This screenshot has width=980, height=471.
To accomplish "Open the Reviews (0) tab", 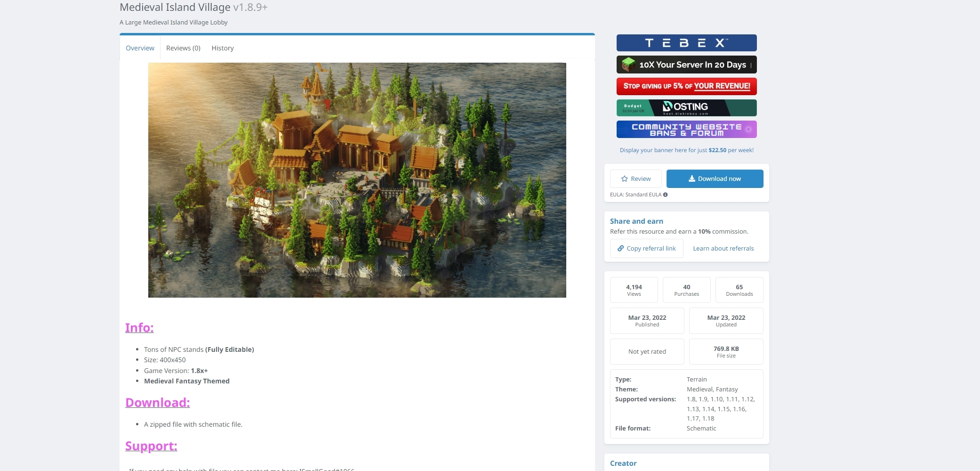I will (183, 48).
